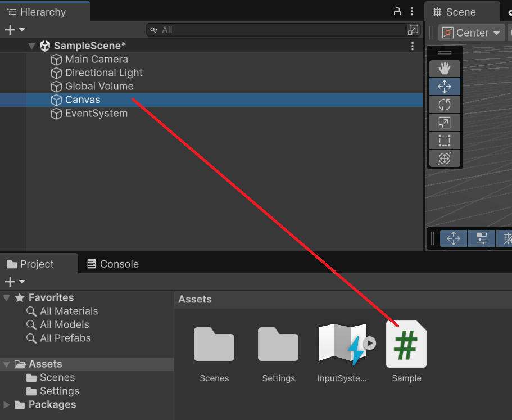The image size is (512, 420).
Task: Expand the InputSystem asset sub-items arrow
Action: click(x=369, y=342)
